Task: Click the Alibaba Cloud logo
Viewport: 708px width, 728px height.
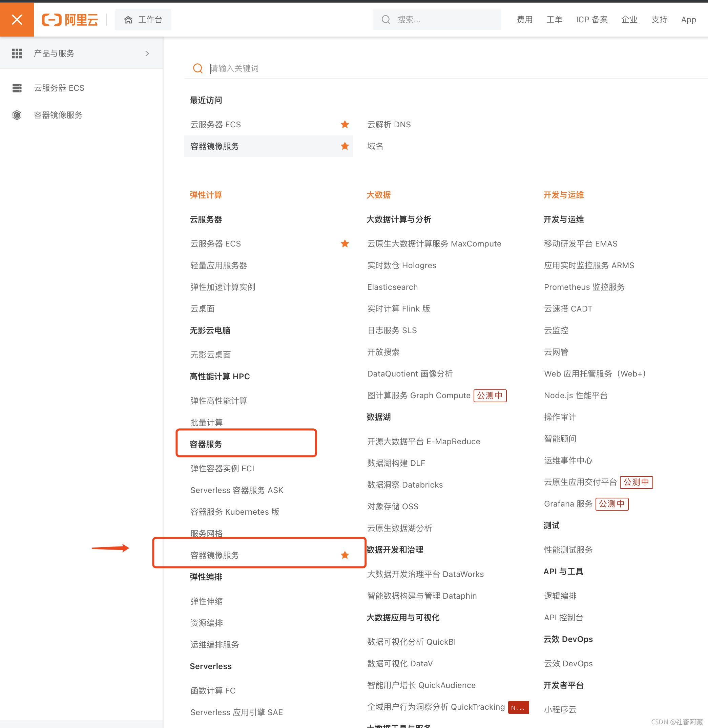Action: coord(70,20)
